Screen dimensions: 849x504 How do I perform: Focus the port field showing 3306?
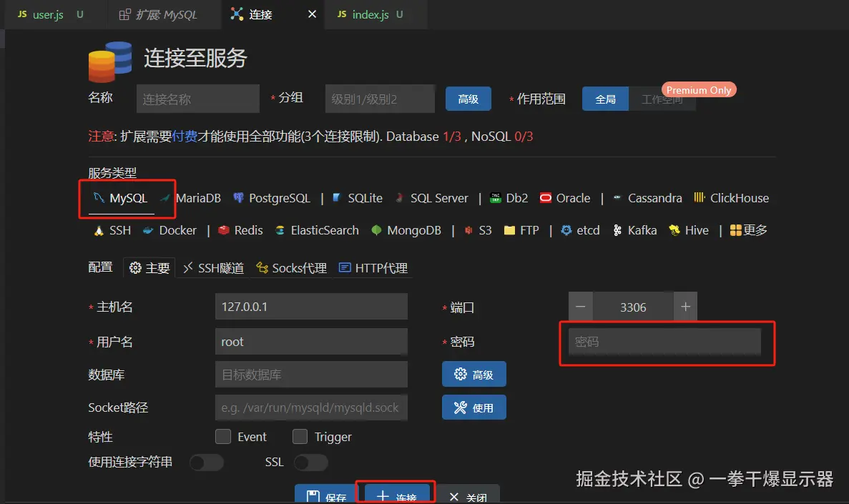[633, 307]
